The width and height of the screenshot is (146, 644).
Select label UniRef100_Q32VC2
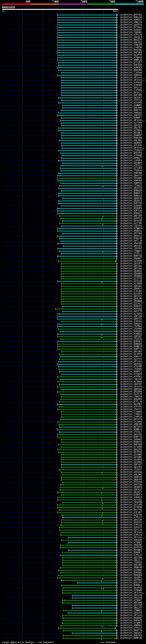pos(131,304)
